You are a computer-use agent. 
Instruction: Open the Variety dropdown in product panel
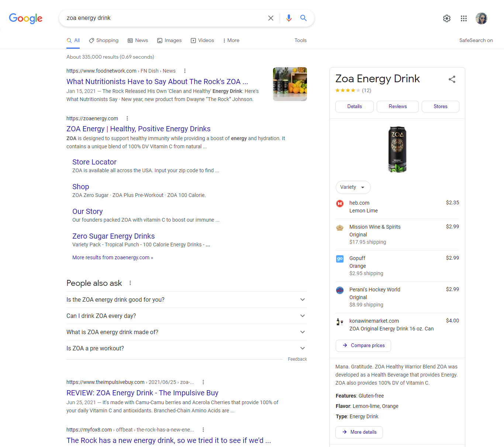(x=353, y=187)
